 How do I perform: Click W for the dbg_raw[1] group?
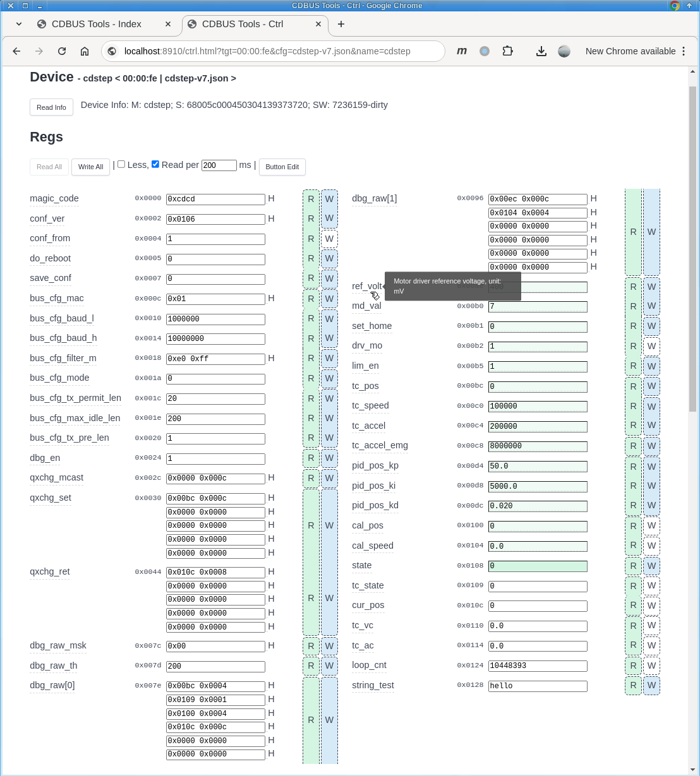click(651, 232)
